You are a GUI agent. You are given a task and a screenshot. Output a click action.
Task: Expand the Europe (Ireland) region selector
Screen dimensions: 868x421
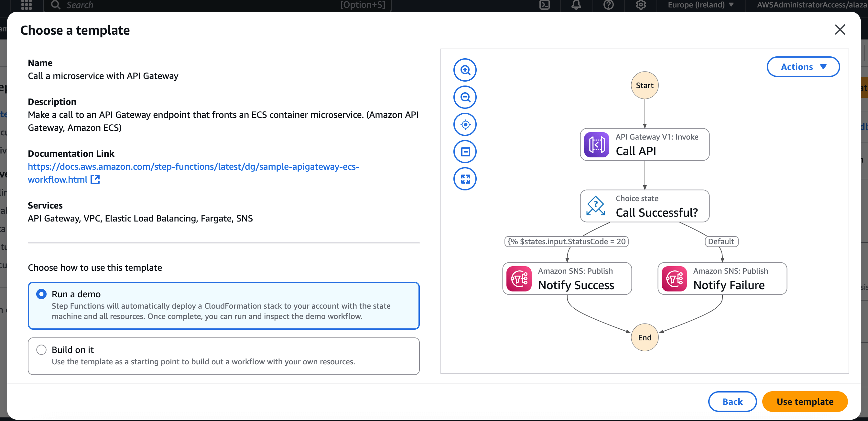coord(700,5)
